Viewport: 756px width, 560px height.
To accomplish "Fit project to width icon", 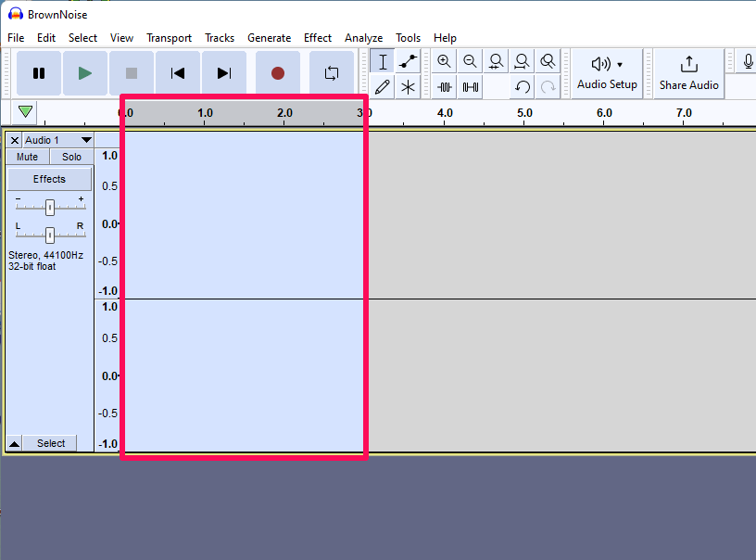I will pos(522,61).
